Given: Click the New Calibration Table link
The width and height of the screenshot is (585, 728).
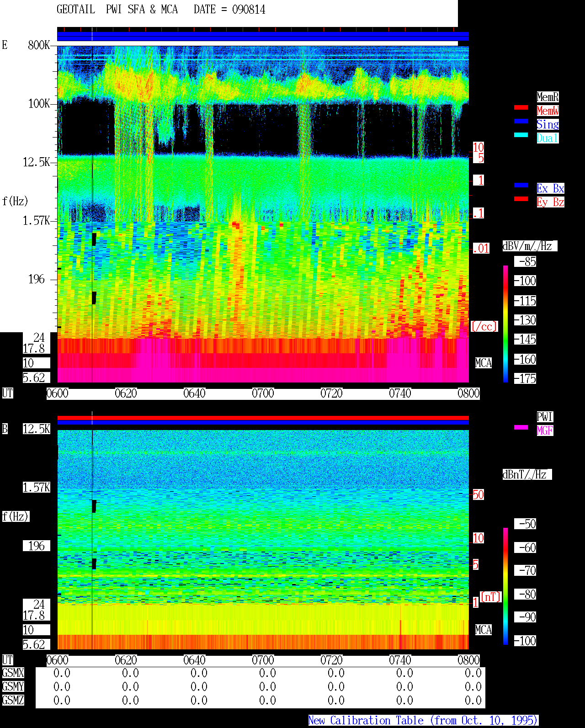Looking at the screenshot, I should 423,721.
